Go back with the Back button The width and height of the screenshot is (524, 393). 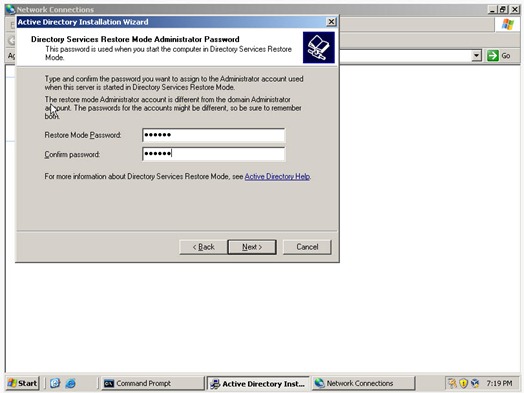point(203,247)
